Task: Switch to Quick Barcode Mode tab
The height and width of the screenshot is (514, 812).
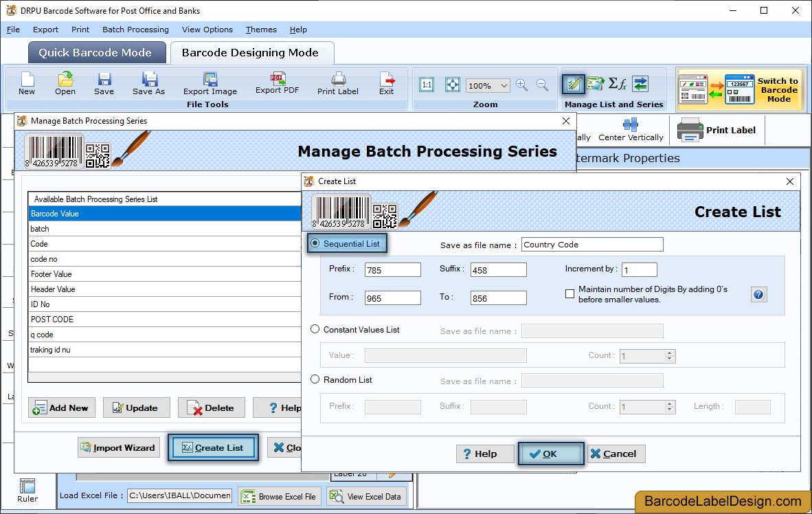Action: (x=97, y=52)
